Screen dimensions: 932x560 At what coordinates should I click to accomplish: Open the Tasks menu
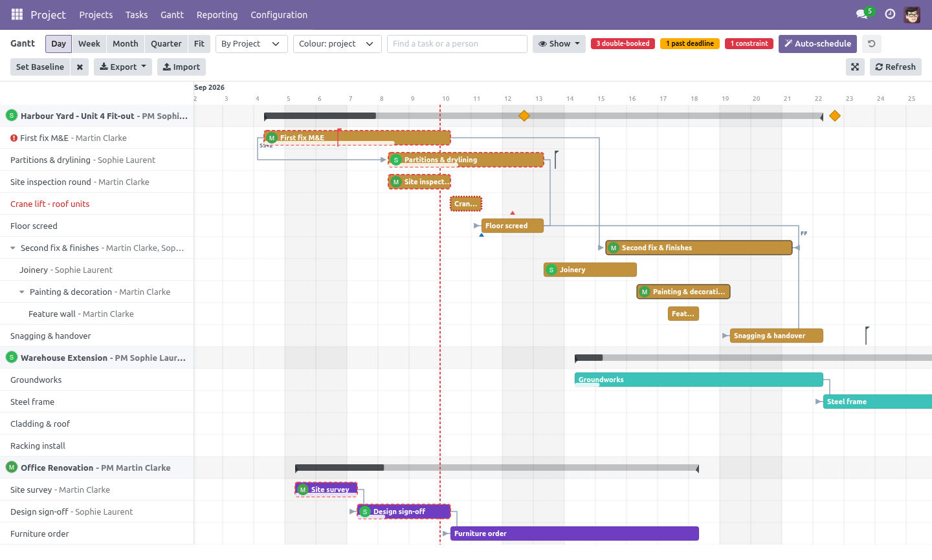coord(137,15)
